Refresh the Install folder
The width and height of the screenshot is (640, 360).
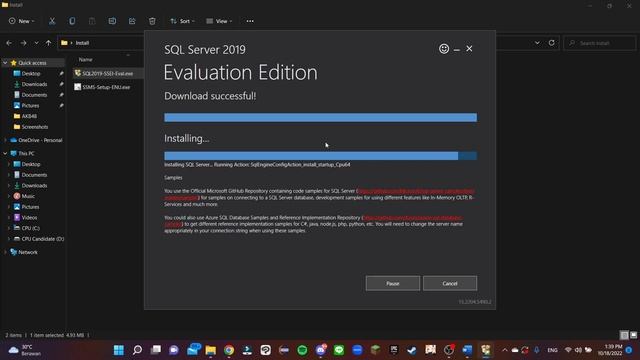click(x=551, y=43)
